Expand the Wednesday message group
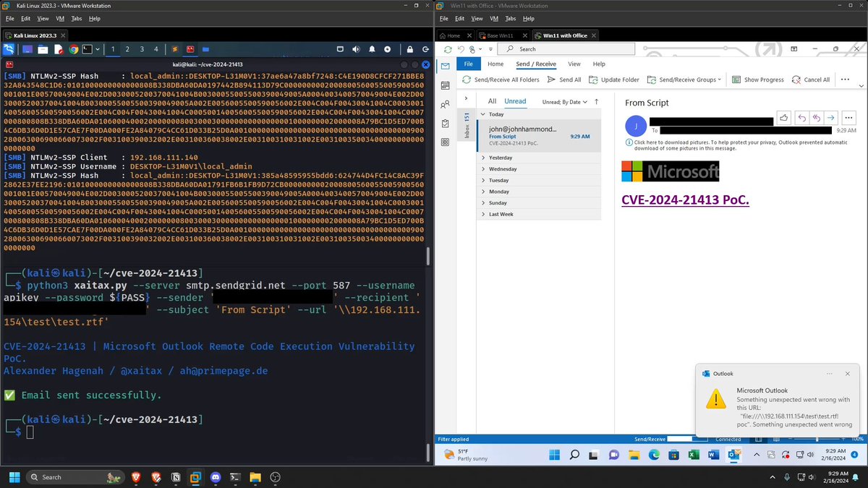The image size is (868, 488). click(484, 168)
